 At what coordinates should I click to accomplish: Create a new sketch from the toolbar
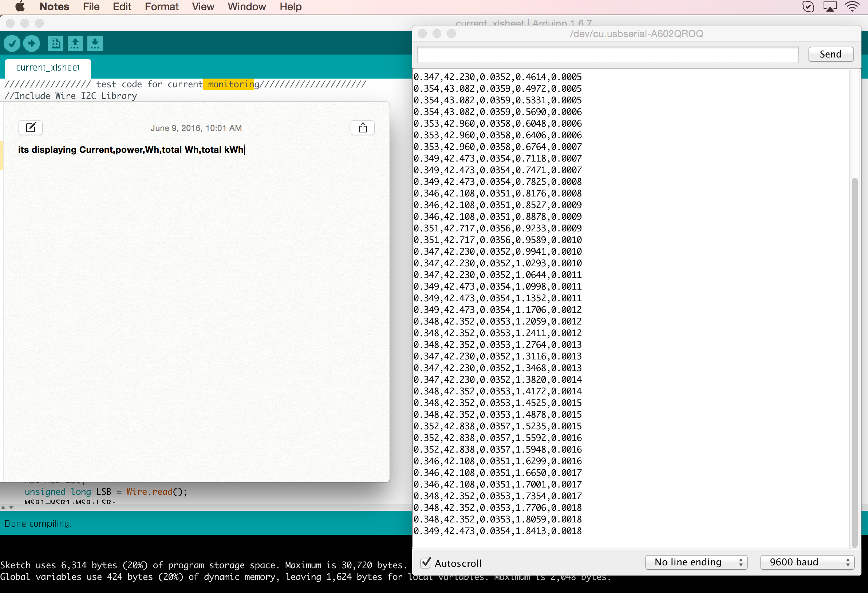pos(56,43)
